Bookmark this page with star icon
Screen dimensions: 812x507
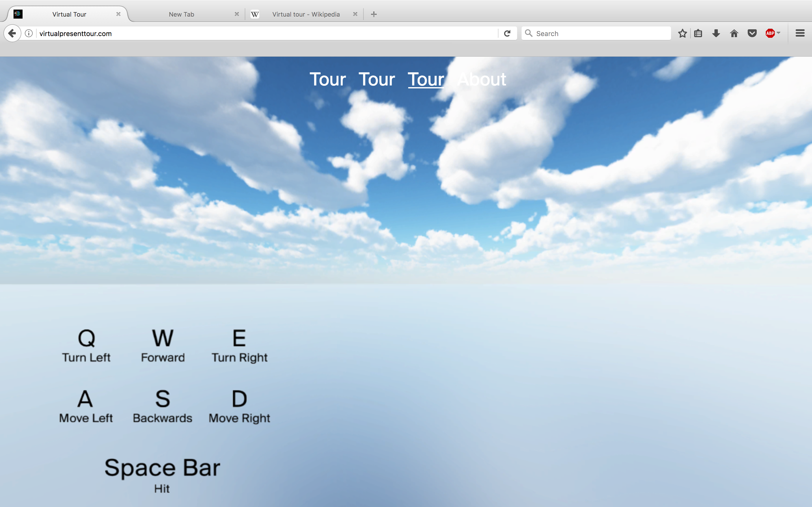pos(682,34)
